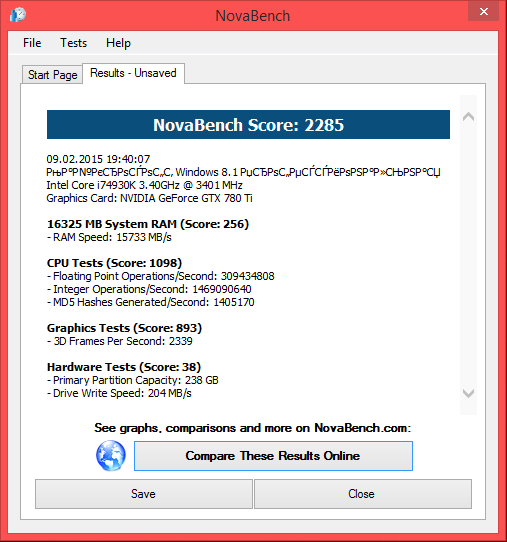Click the System RAM score heading
The height and width of the screenshot is (542, 507).
coord(148,224)
